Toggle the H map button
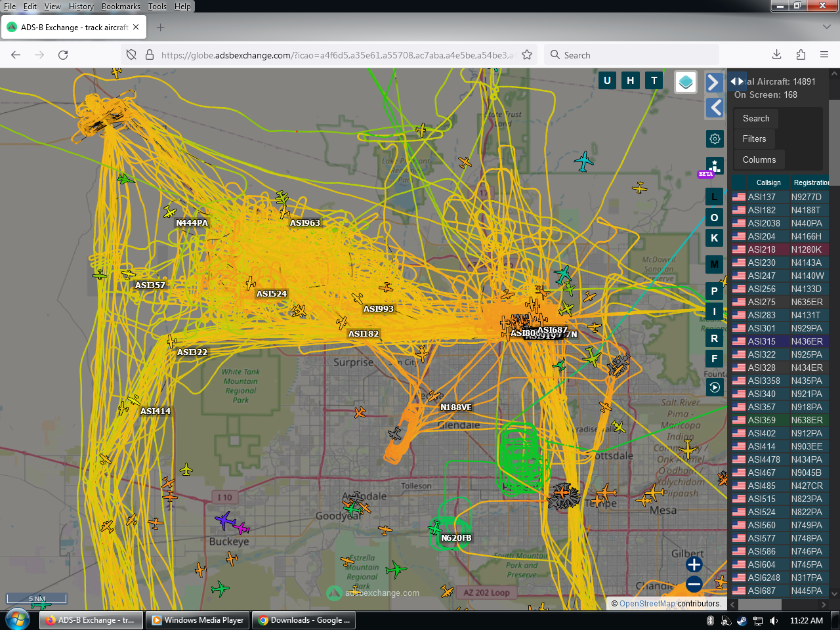 631,81
